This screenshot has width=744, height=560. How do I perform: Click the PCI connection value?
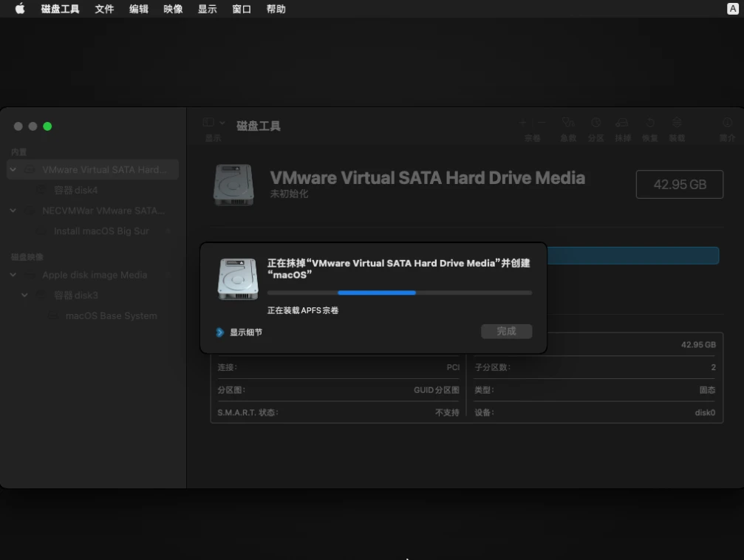453,367
